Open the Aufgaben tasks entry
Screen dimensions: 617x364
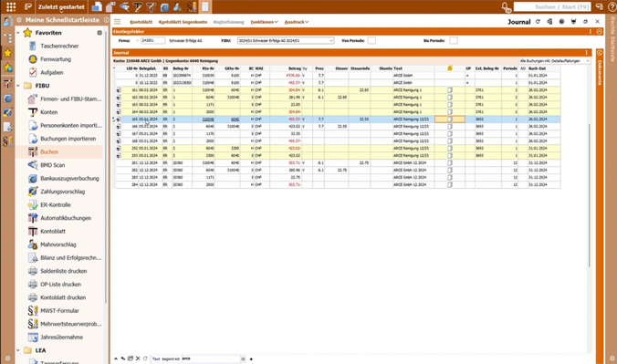coord(51,72)
